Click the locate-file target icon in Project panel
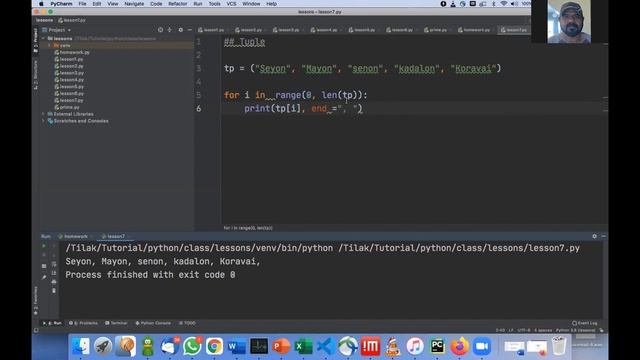The image size is (640, 360). click(x=160, y=30)
